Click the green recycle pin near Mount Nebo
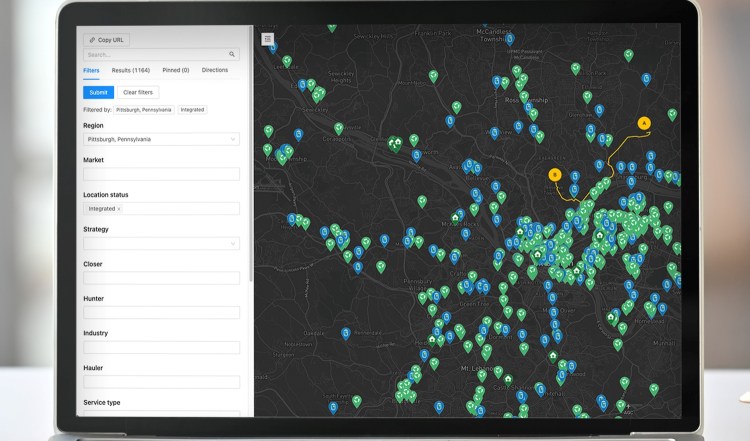The image size is (750, 441). (x=433, y=76)
